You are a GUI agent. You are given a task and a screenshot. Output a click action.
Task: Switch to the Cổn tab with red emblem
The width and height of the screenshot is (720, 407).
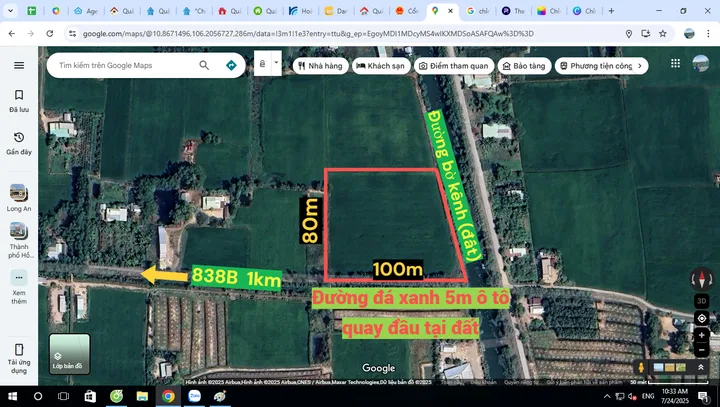coord(407,11)
